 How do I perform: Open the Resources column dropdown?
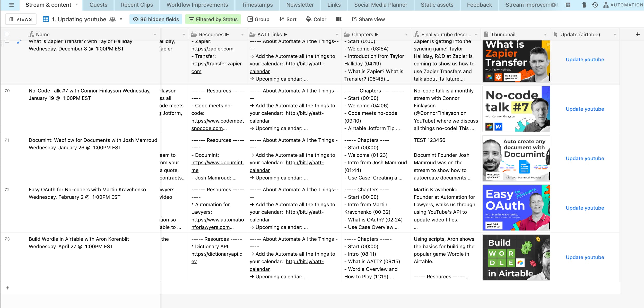point(242,35)
